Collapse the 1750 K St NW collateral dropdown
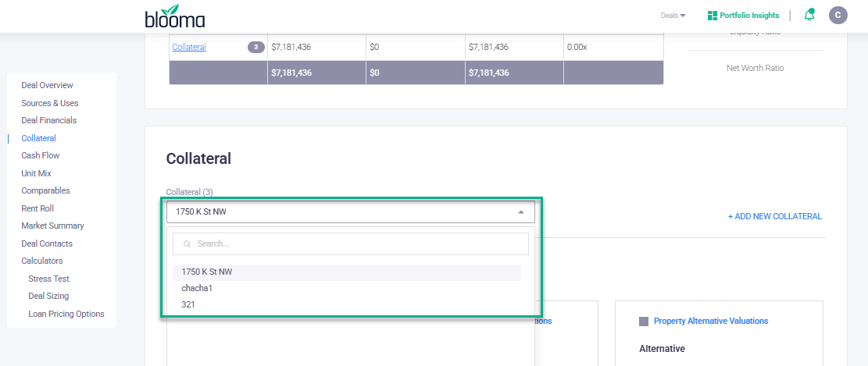This screenshot has width=868, height=366. coord(521,211)
